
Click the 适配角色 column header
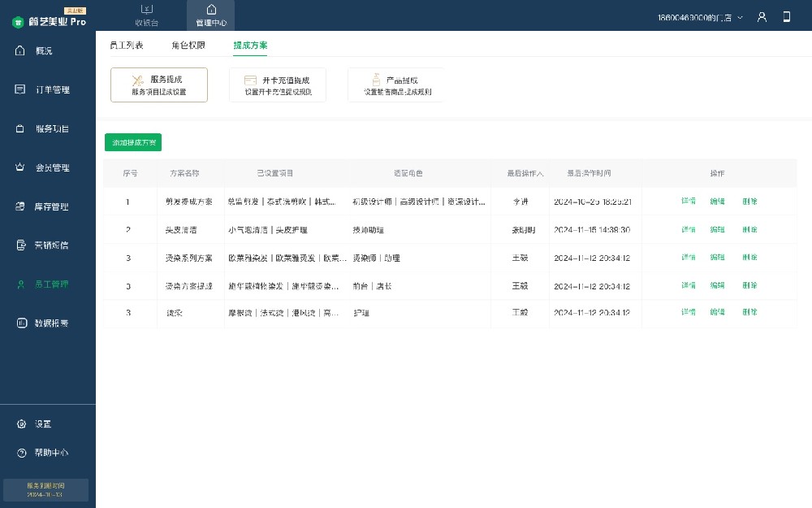pyautogui.click(x=408, y=173)
